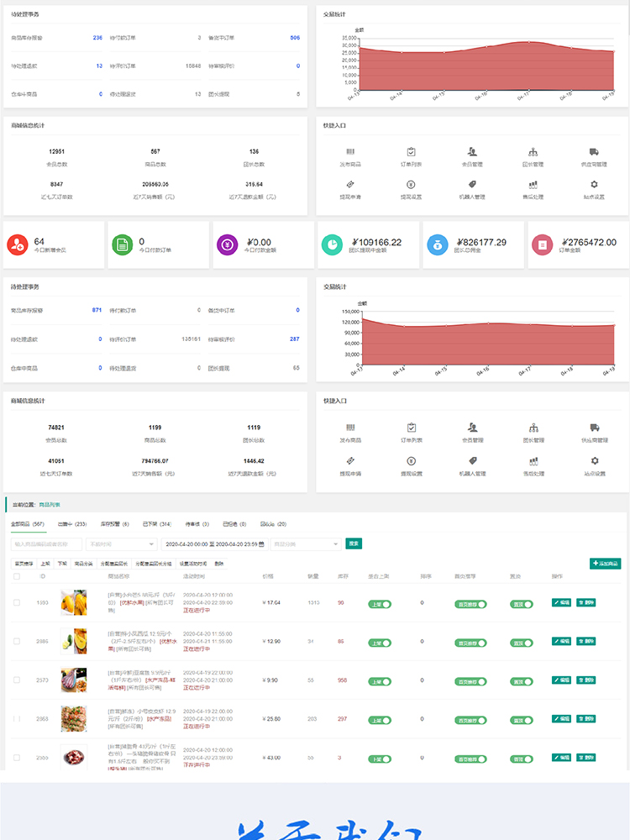Toggle the 首页推荐 switch on the ¥43.00 row
The width and height of the screenshot is (630, 840).
click(x=470, y=759)
